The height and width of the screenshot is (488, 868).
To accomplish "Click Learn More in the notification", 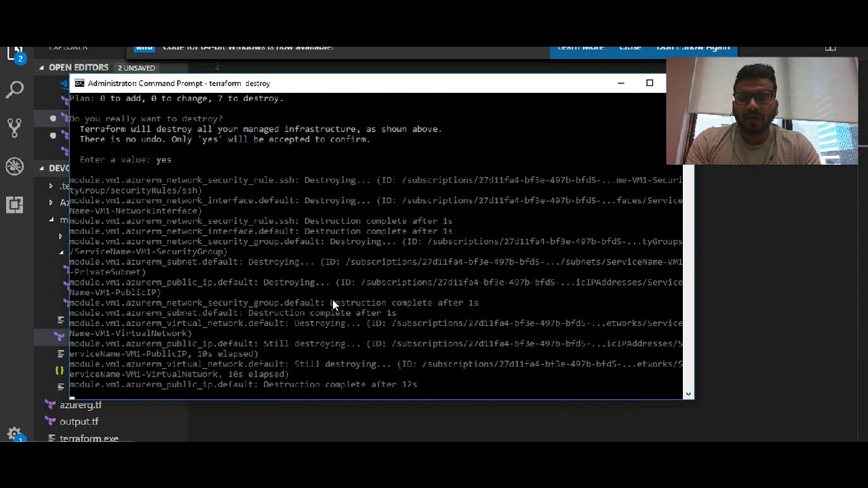I will pos(580,48).
